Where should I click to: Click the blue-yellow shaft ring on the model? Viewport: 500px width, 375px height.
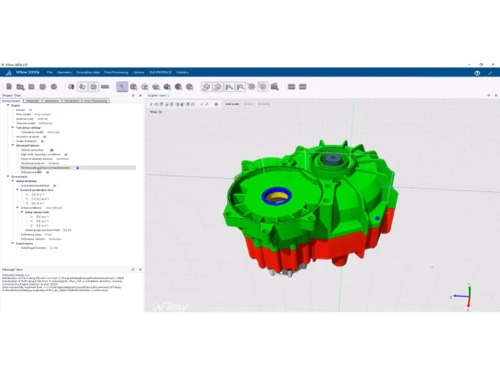pyautogui.click(x=276, y=196)
